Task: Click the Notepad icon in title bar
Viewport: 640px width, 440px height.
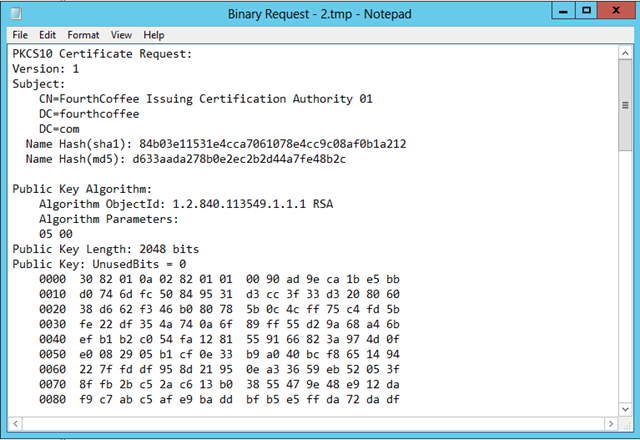Action: [16, 14]
